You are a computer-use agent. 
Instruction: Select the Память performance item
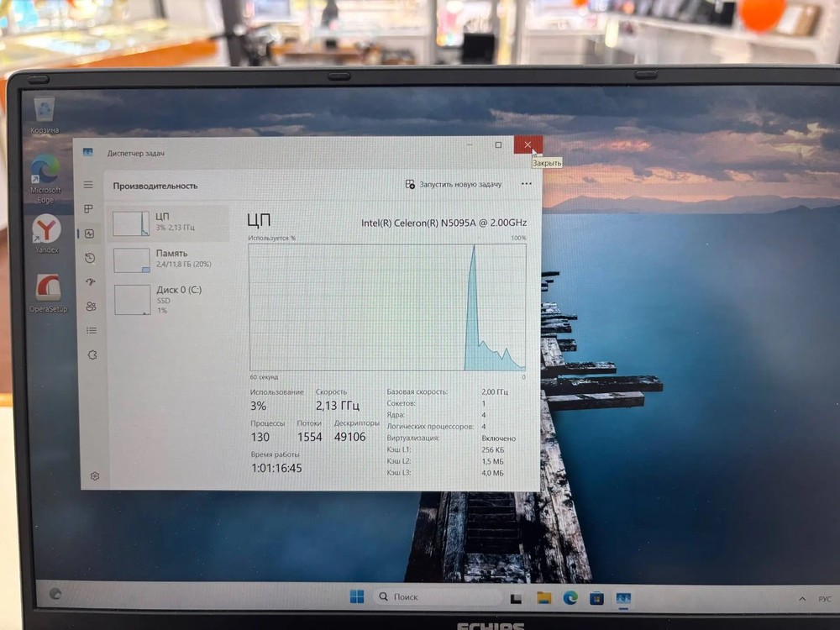pos(168,260)
